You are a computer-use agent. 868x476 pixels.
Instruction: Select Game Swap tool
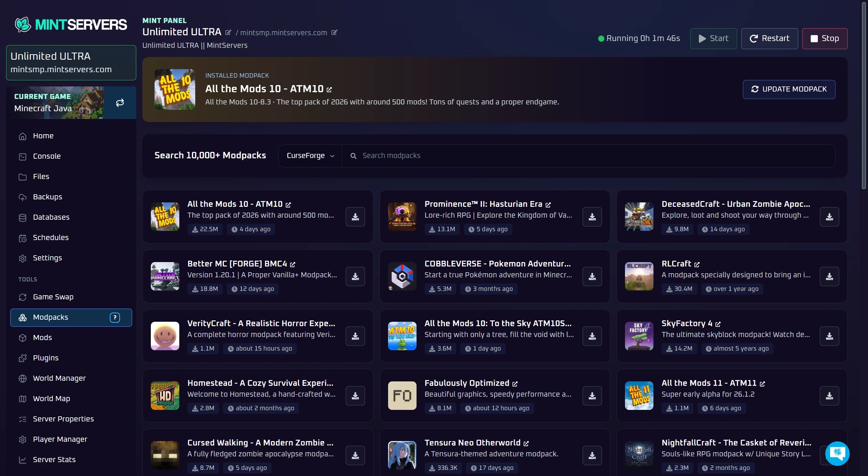tap(71, 297)
